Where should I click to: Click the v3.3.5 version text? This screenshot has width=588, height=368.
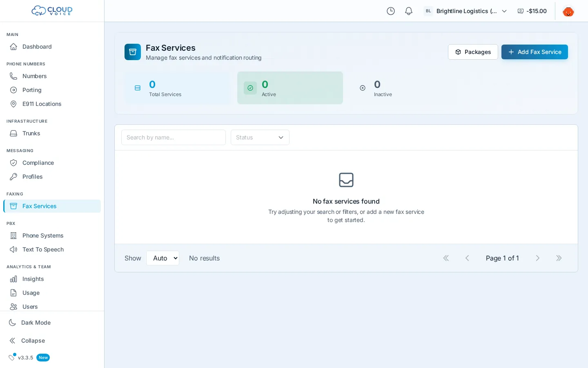tap(25, 358)
